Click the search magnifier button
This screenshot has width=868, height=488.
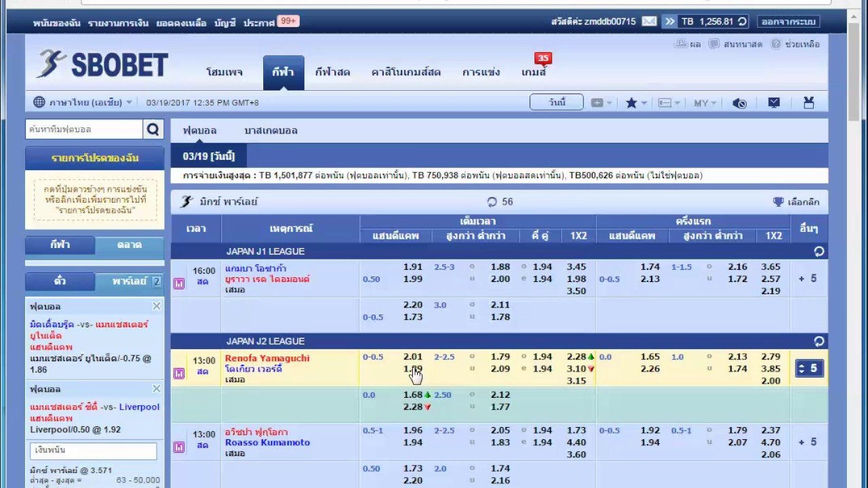153,129
